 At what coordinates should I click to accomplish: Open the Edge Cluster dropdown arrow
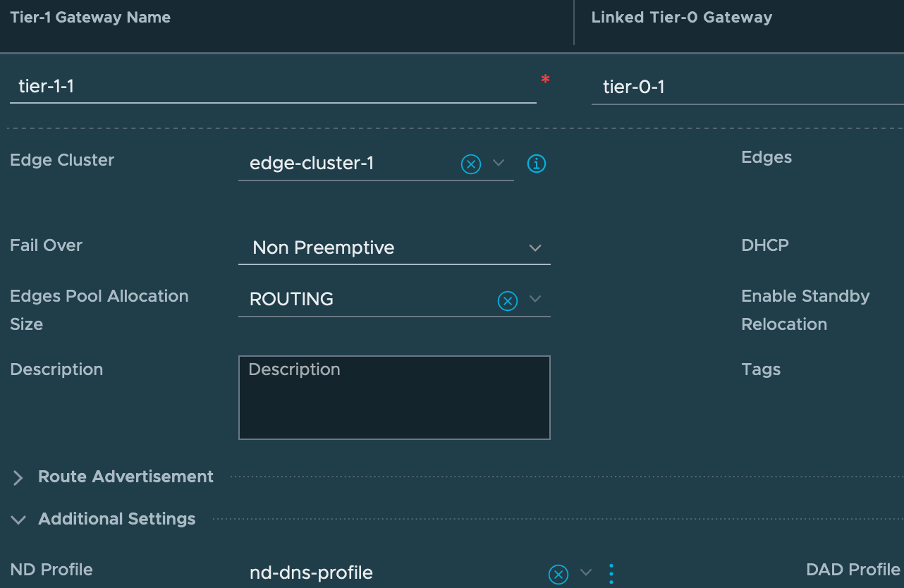[499, 163]
